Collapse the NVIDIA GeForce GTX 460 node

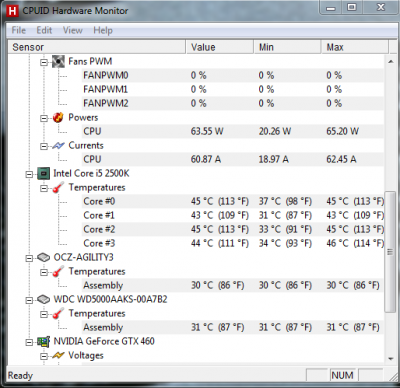(x=29, y=342)
